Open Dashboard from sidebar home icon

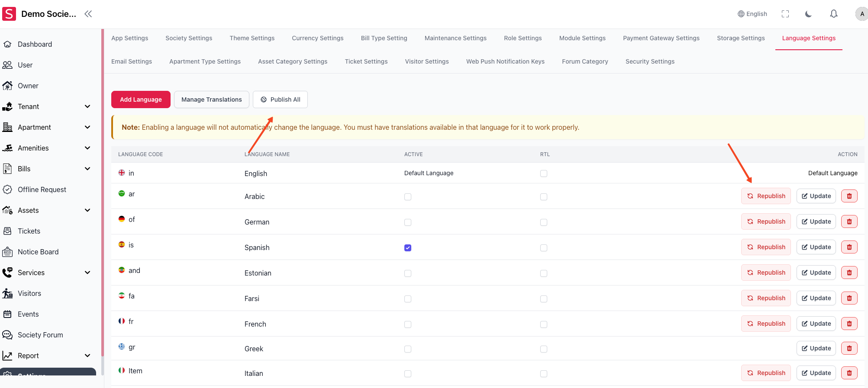coord(7,44)
